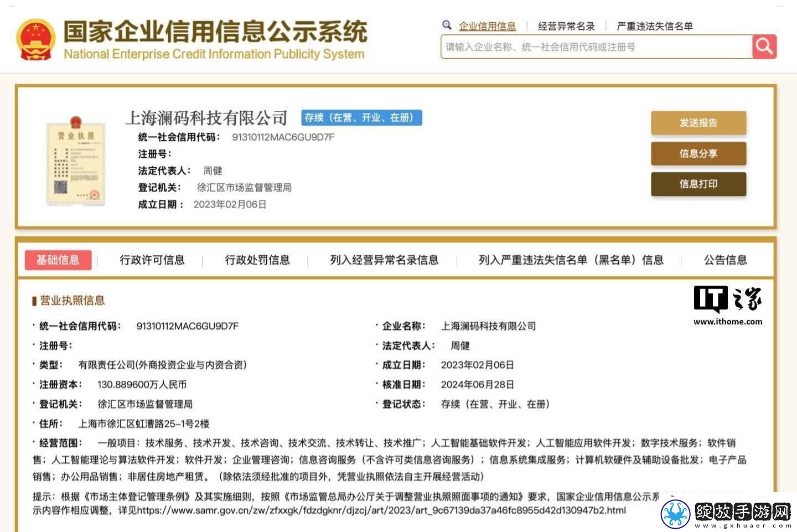Click the company type 有限责任公司(外商投资企业与内资合资)
797x532 pixels.
[162, 365]
